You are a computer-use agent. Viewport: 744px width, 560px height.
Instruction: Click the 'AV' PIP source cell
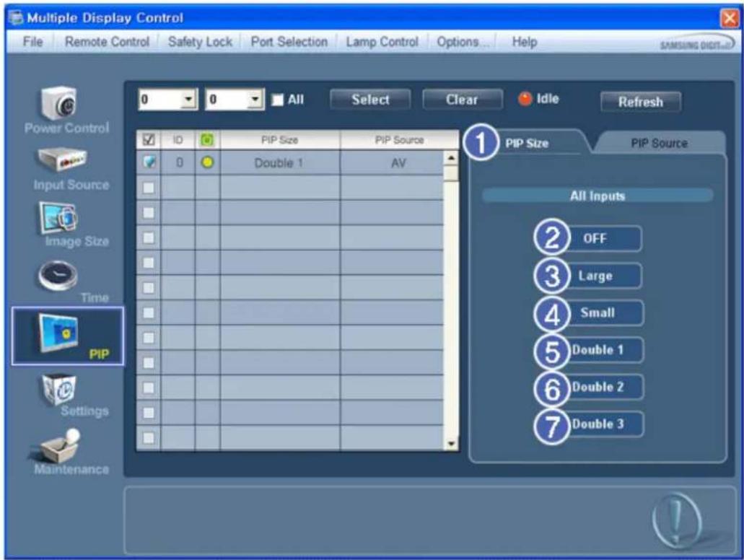click(392, 163)
